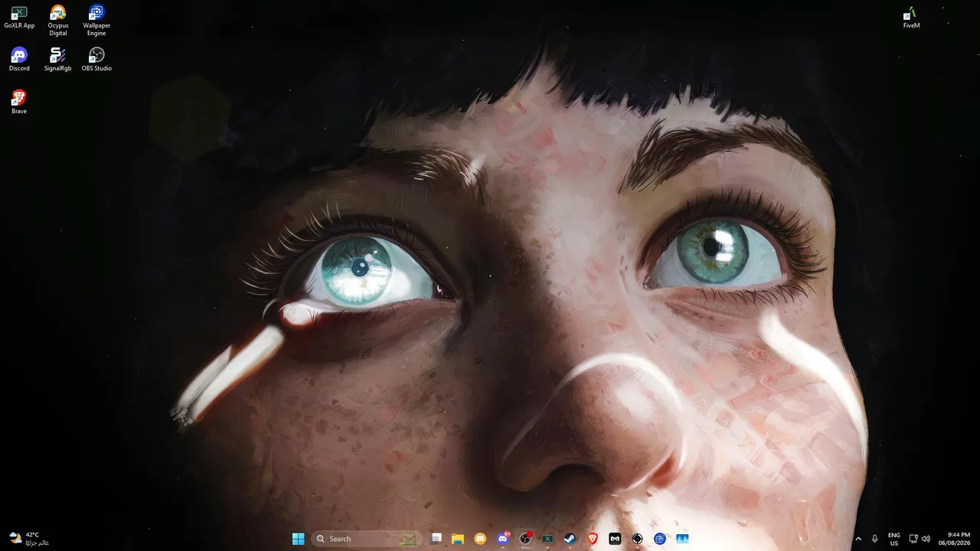The image size is (980, 551).
Task: Open the volume control in system tray
Action: (x=926, y=539)
